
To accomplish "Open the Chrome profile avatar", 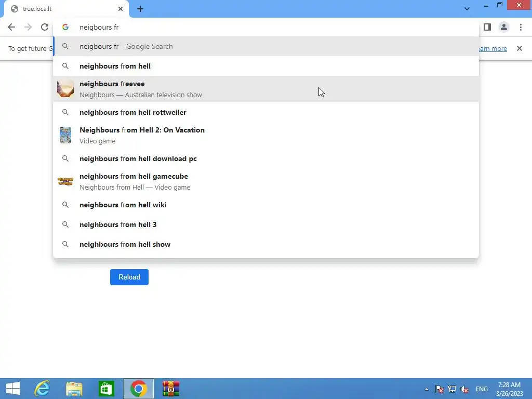I will pyautogui.click(x=504, y=27).
